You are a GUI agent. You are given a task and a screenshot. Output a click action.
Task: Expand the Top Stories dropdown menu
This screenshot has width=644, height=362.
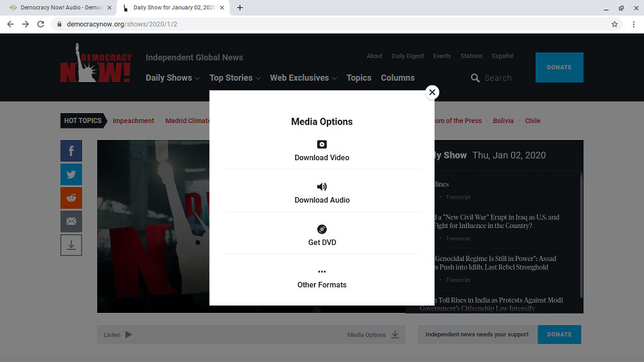coord(234,78)
